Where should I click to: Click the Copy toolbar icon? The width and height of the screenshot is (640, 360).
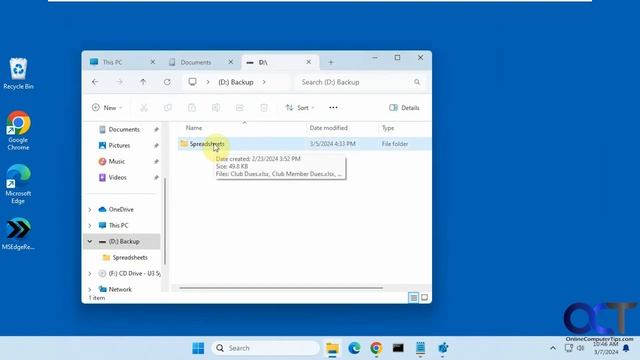[168, 108]
